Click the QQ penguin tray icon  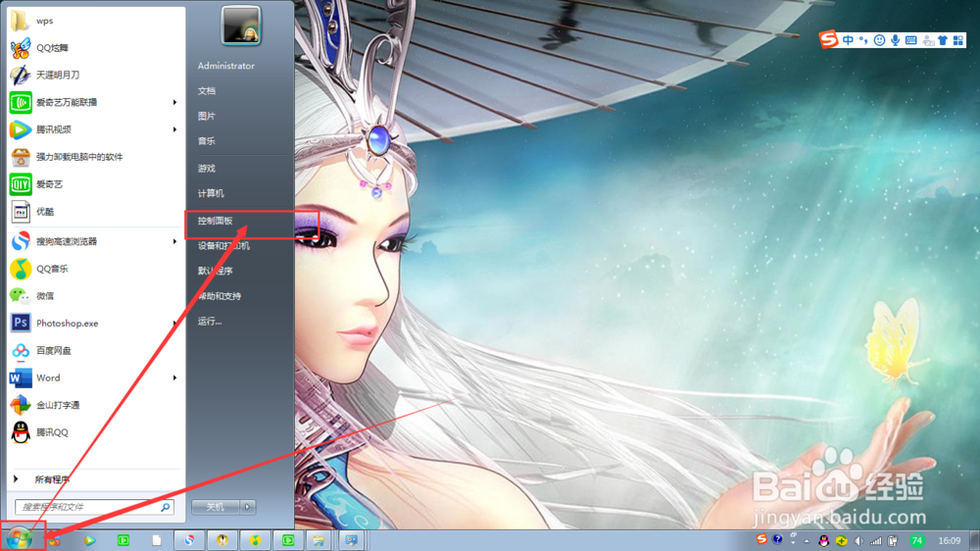point(824,541)
